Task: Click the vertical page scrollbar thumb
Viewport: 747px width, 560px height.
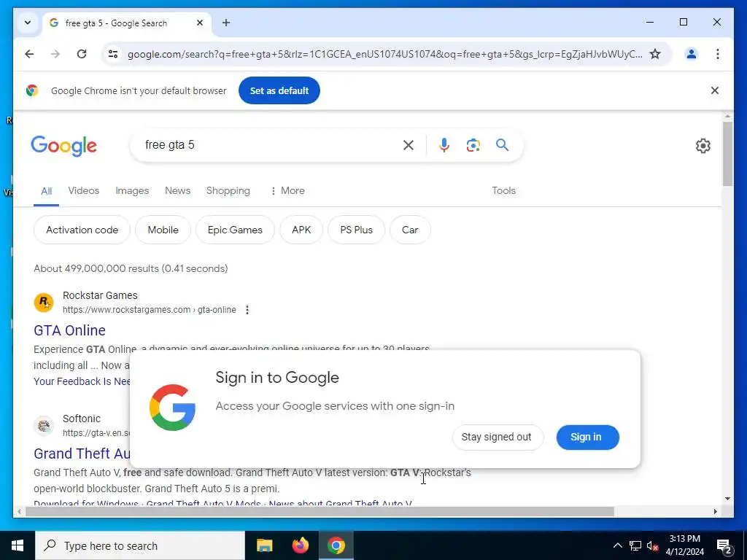Action: click(x=727, y=153)
